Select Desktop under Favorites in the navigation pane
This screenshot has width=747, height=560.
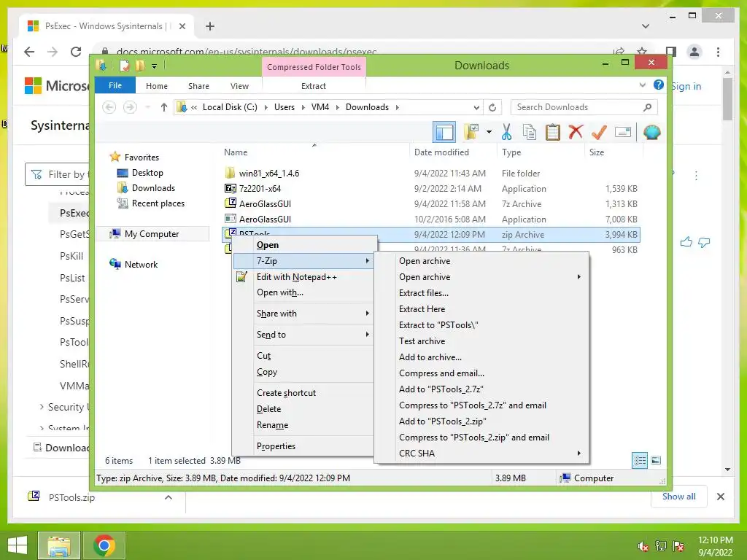click(147, 173)
